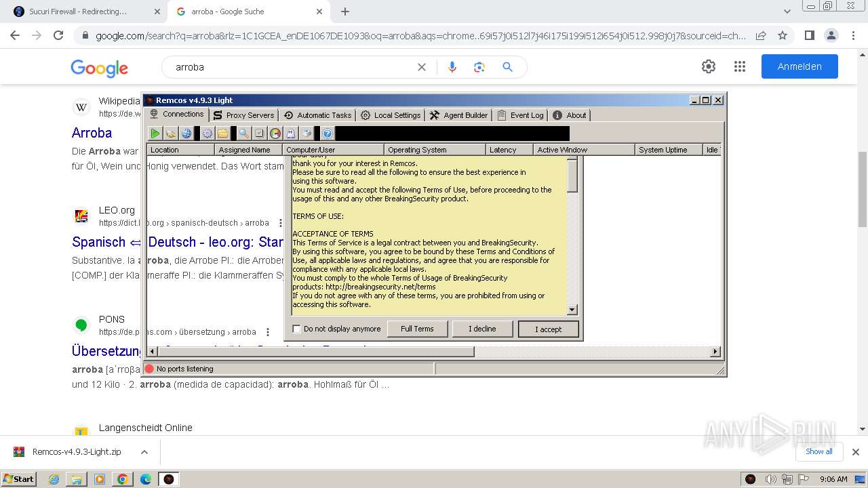This screenshot has width=868, height=488.
Task: Click the globe icon in Remcos toolbar
Action: 186,134
